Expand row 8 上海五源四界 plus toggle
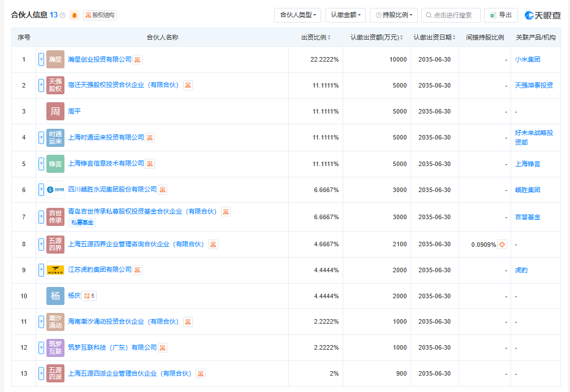The height and width of the screenshot is (392, 570). click(41, 244)
